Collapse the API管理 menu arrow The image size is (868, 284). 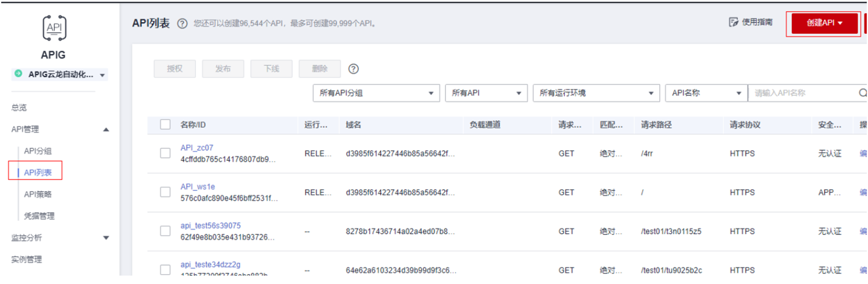coord(106,130)
